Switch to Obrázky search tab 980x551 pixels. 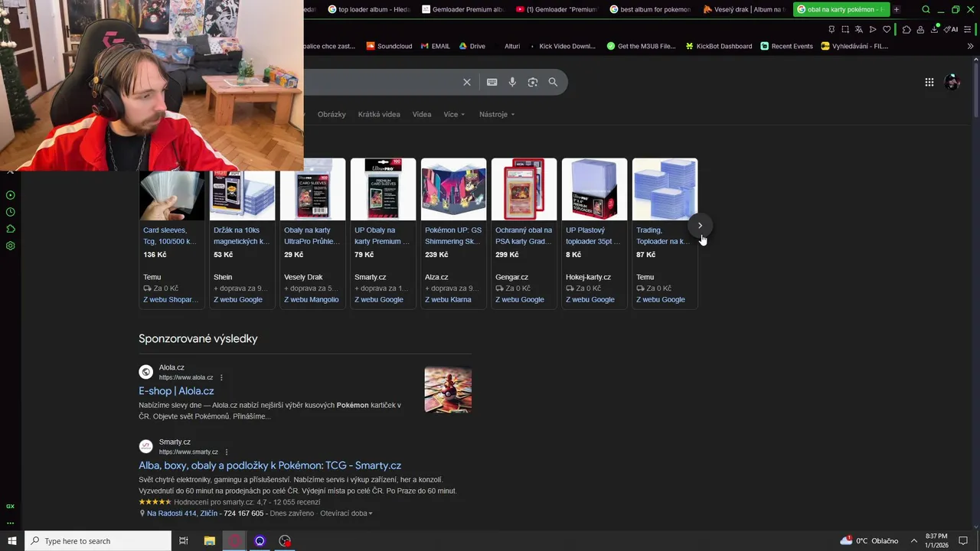(x=332, y=114)
